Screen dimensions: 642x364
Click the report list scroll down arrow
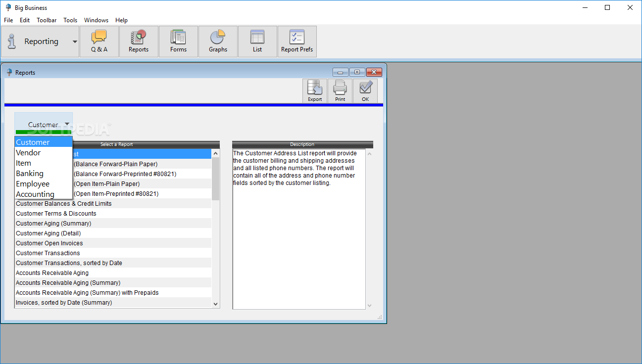[215, 304]
